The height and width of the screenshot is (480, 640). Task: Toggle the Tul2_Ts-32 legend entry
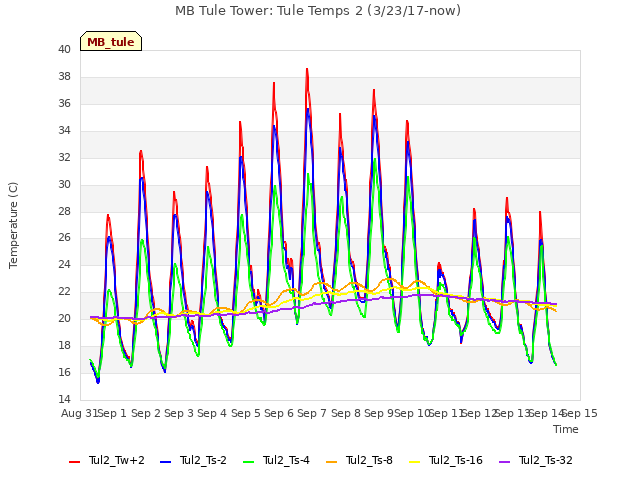tap(536, 460)
